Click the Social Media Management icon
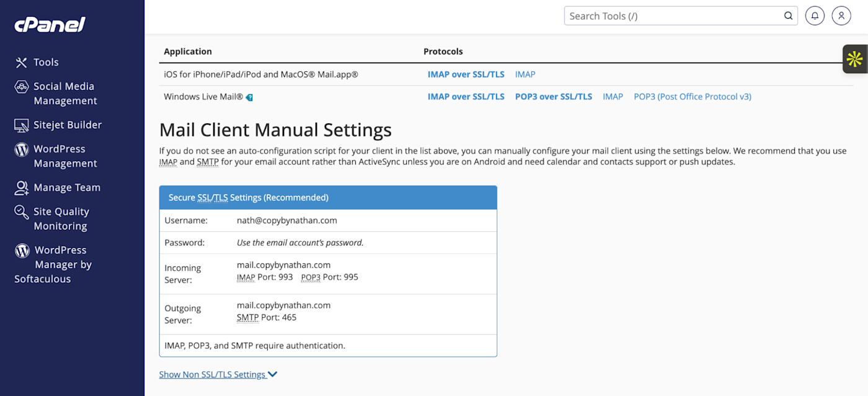This screenshot has width=868, height=396. pyautogui.click(x=22, y=87)
